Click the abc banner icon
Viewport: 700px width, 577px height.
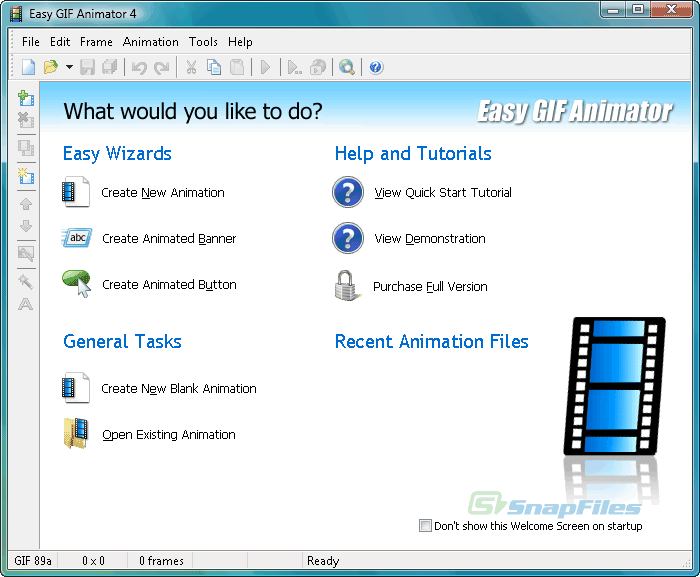click(77, 238)
